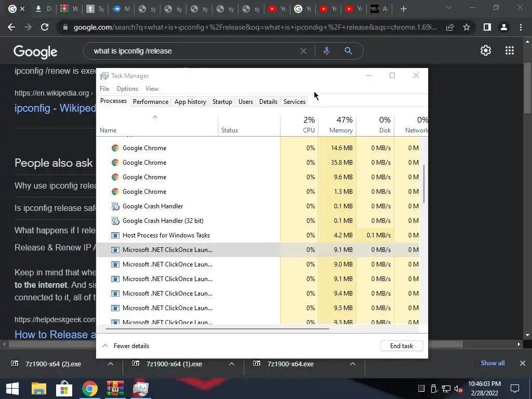
Task: Sort processes by Memory column
Action: pyautogui.click(x=337, y=125)
